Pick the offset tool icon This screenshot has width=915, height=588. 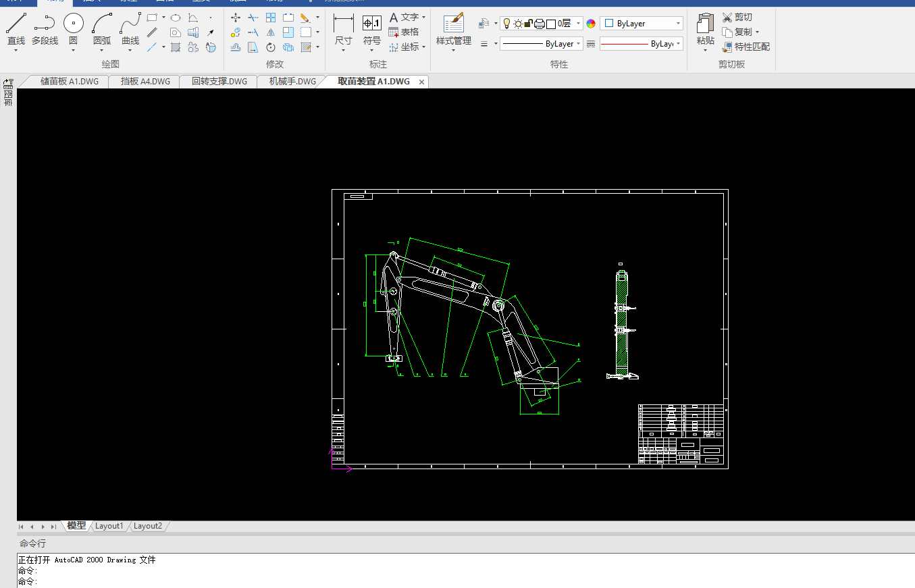click(236, 47)
